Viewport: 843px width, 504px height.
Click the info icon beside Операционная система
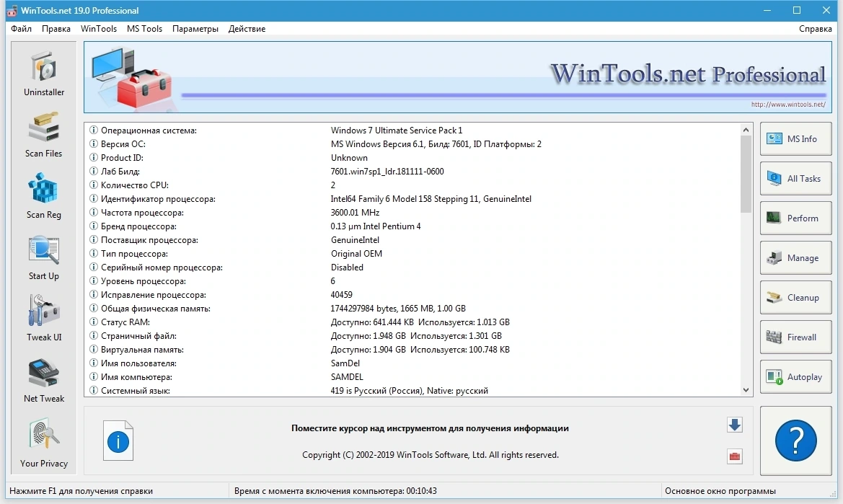point(94,130)
